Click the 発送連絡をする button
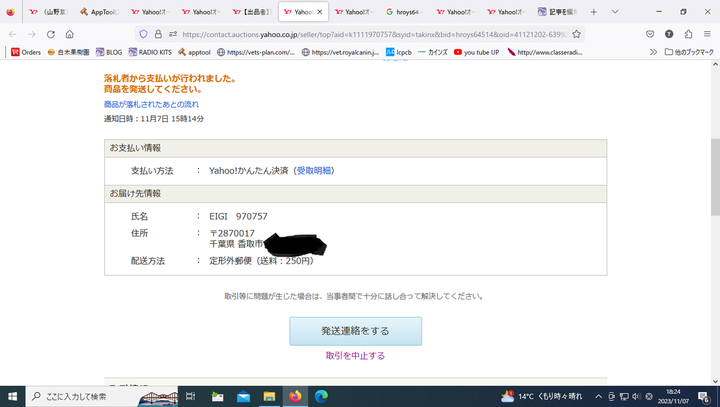Viewport: 720px width, 407px height. tap(355, 331)
